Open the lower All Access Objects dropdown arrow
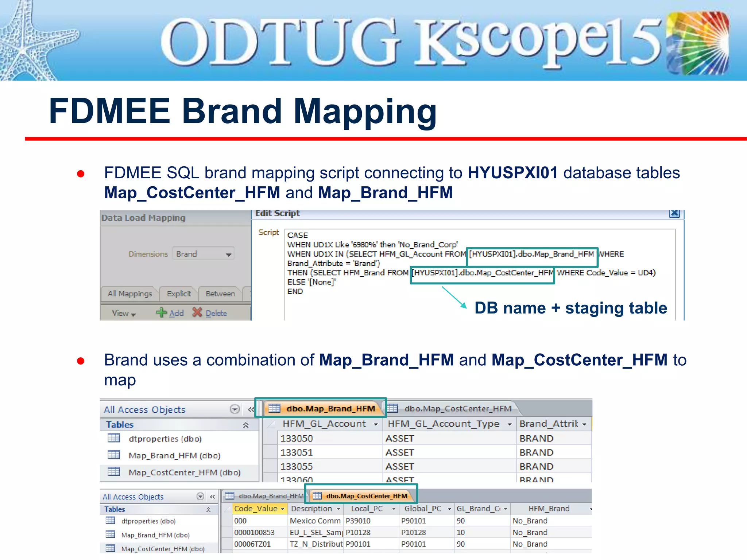This screenshot has height=560, width=747. (200, 496)
